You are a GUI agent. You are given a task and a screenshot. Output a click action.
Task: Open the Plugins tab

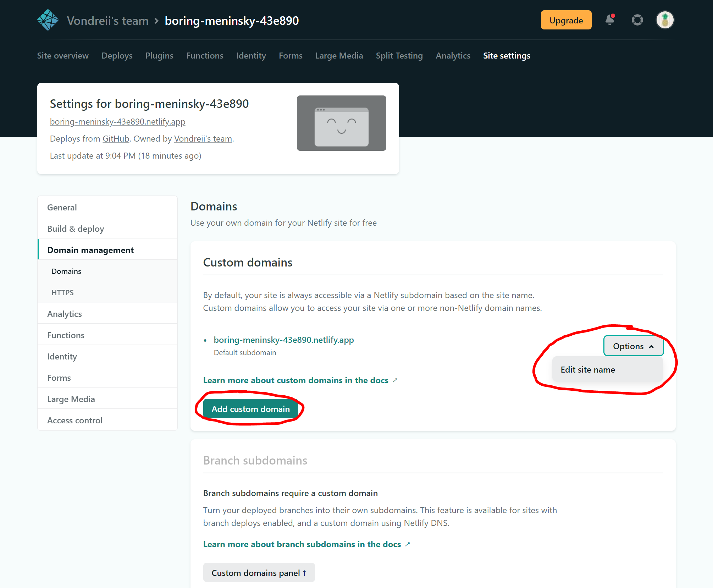[159, 56]
